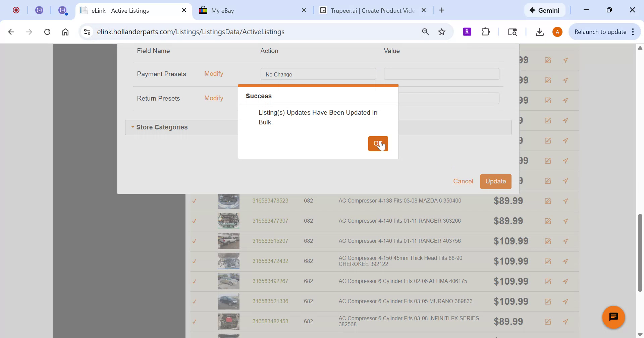Open the RANGER 403756 listing thumbnail

pyautogui.click(x=228, y=241)
